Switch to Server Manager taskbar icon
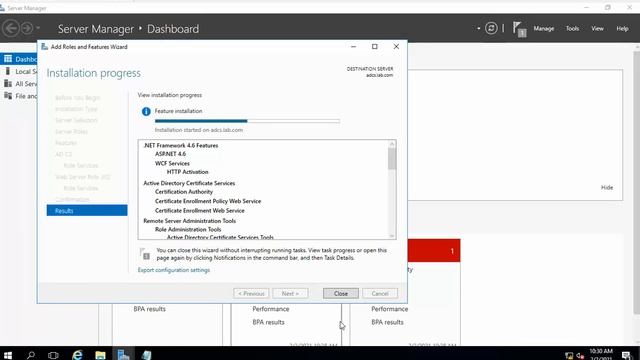The height and width of the screenshot is (360, 640). [x=123, y=355]
